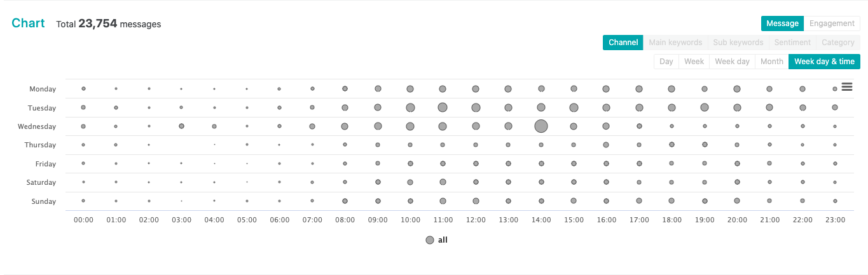
Task: Open the chart hamburger context menu
Action: click(x=846, y=87)
